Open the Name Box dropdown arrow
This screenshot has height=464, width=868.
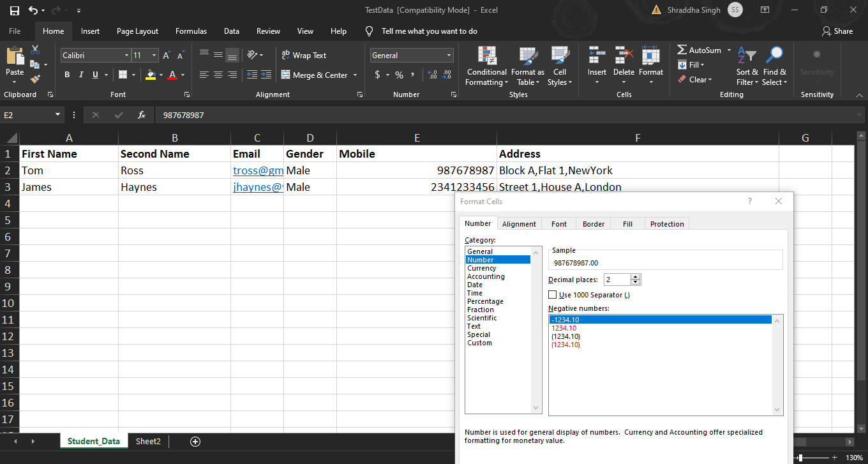pyautogui.click(x=58, y=115)
